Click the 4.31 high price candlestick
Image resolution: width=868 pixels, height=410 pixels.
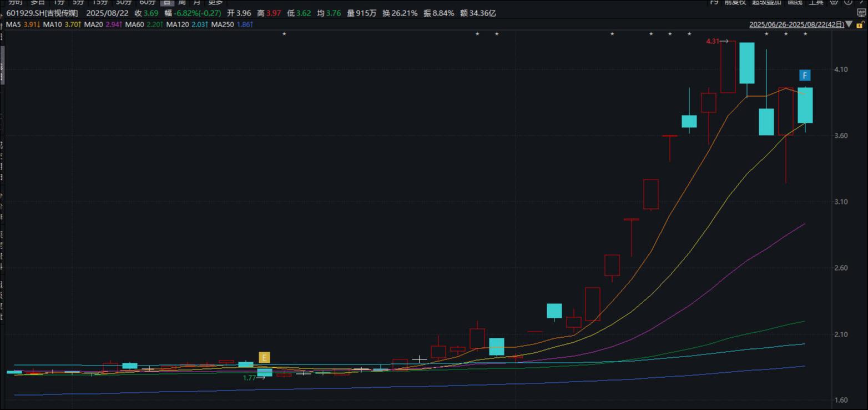(728, 67)
